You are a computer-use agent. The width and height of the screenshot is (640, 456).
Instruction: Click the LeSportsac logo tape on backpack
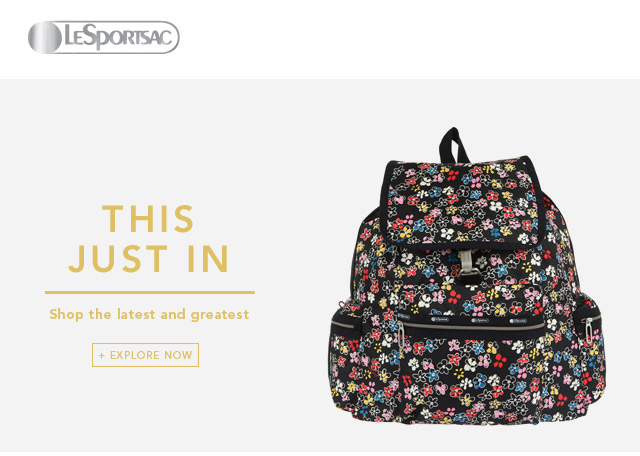[469, 320]
